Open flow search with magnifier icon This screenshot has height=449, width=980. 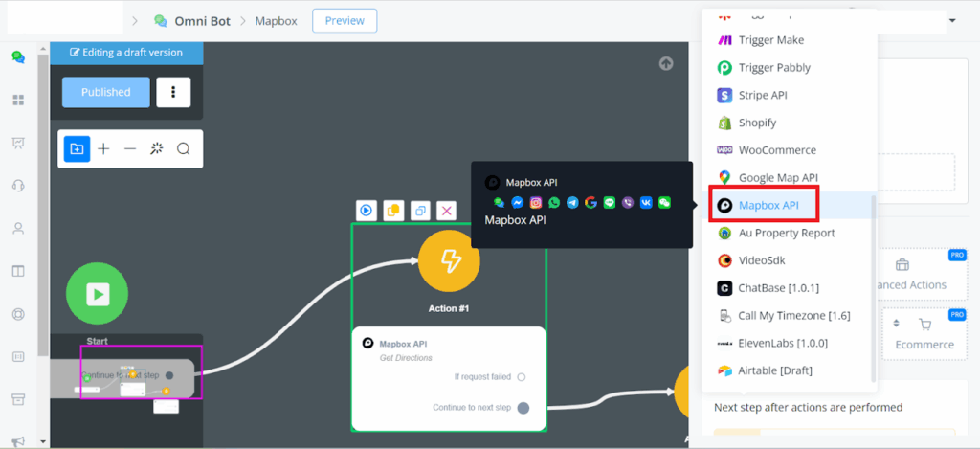click(x=184, y=148)
